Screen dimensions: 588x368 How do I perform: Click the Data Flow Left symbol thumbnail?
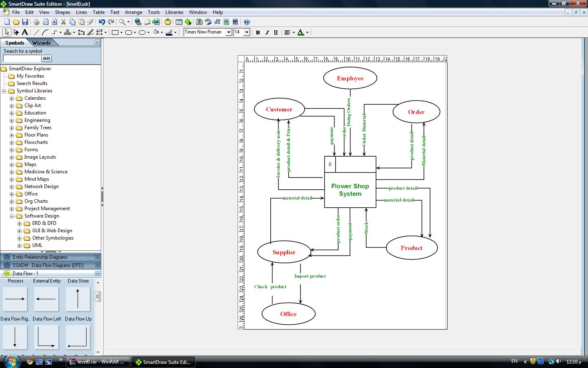coord(46,299)
